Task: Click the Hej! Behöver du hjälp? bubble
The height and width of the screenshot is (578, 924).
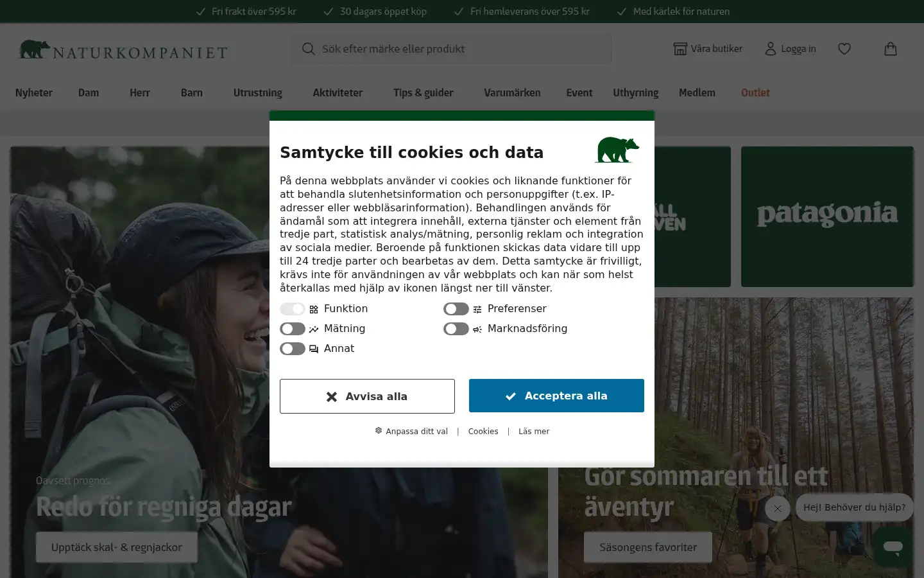Action: pos(854,507)
